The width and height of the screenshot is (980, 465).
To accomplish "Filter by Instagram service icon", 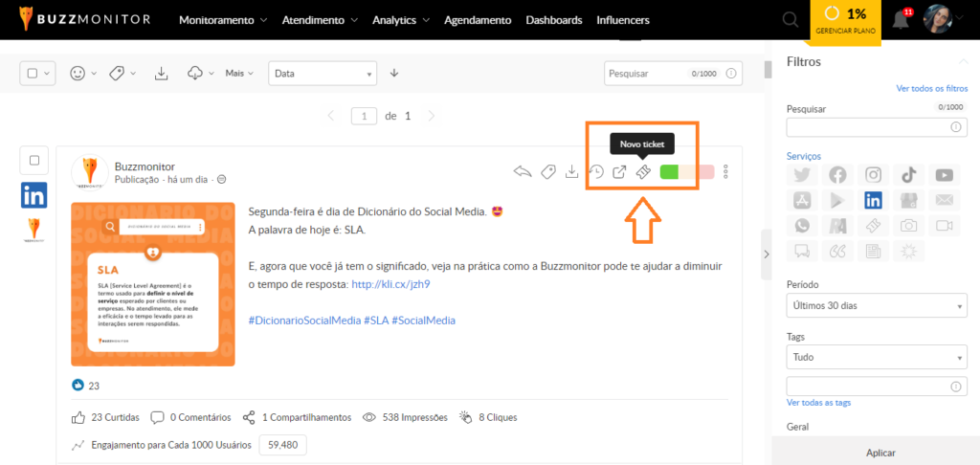I will coord(873,174).
